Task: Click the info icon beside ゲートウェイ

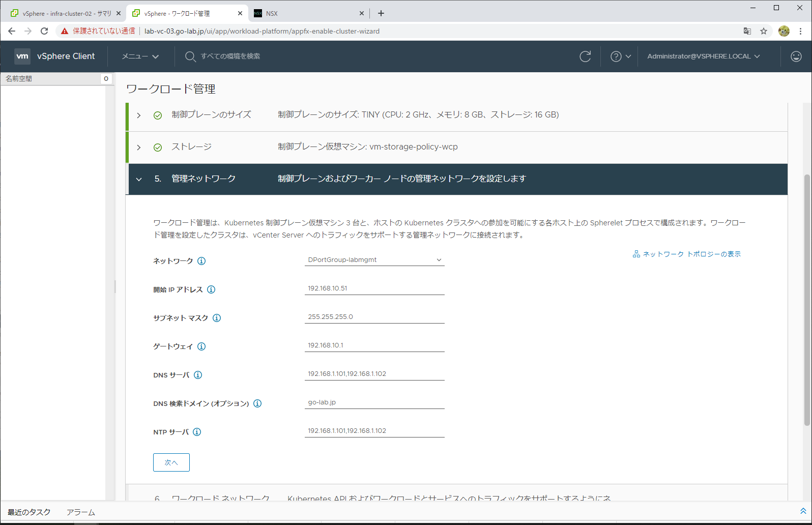Action: point(201,346)
